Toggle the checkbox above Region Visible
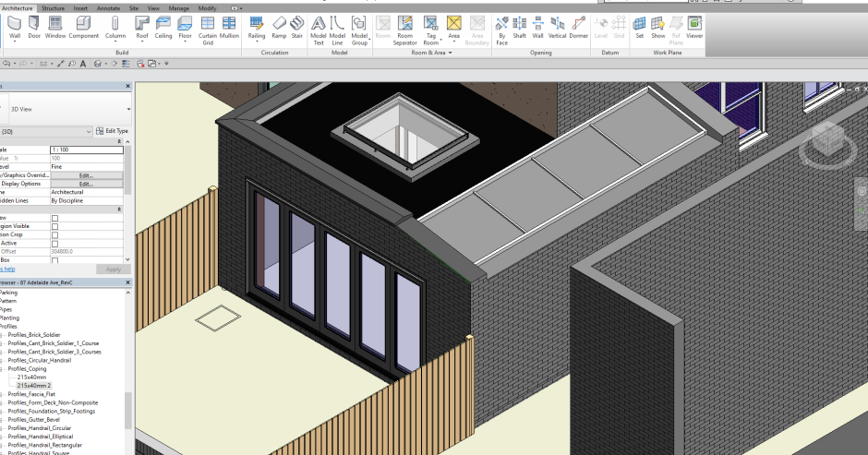 pos(54,218)
